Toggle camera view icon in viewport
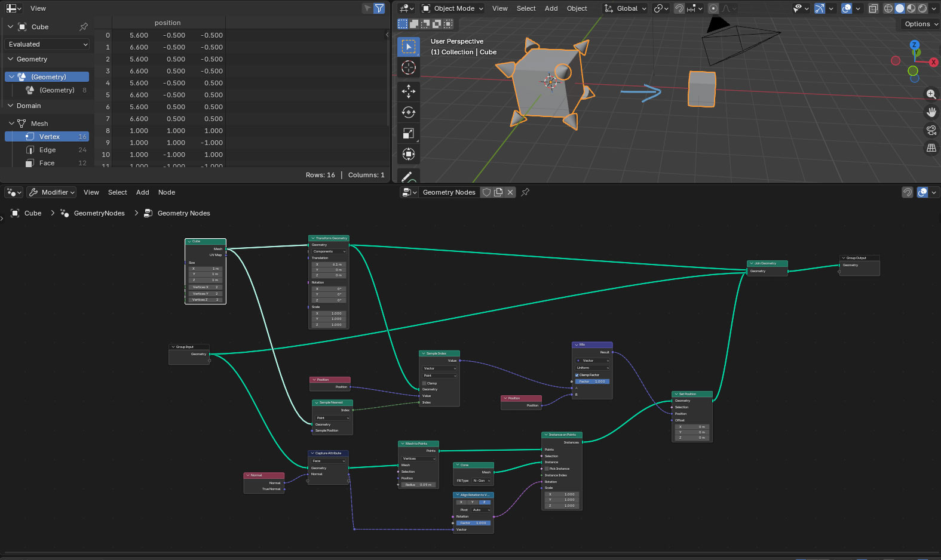Image resolution: width=941 pixels, height=560 pixels. pyautogui.click(x=931, y=130)
